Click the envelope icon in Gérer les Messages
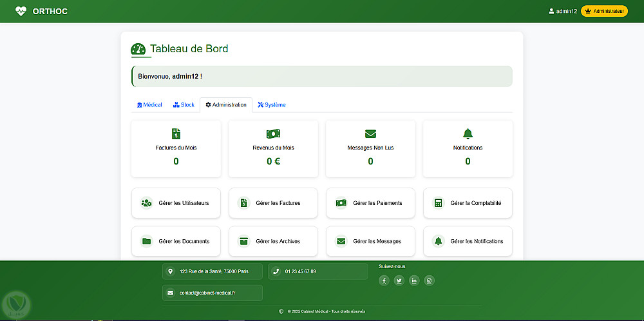Viewport: 644px width, 321px height. click(341, 241)
